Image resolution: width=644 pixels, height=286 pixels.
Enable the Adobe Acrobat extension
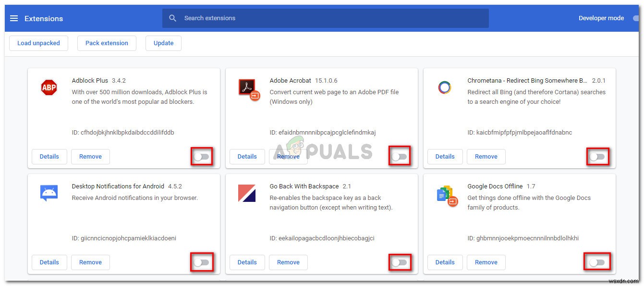(x=400, y=156)
